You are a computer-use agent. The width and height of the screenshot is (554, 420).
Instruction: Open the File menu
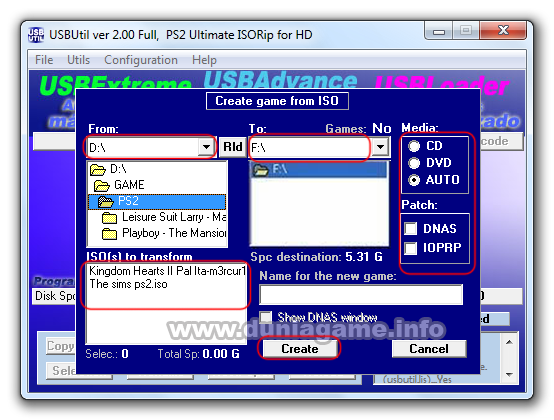point(44,60)
